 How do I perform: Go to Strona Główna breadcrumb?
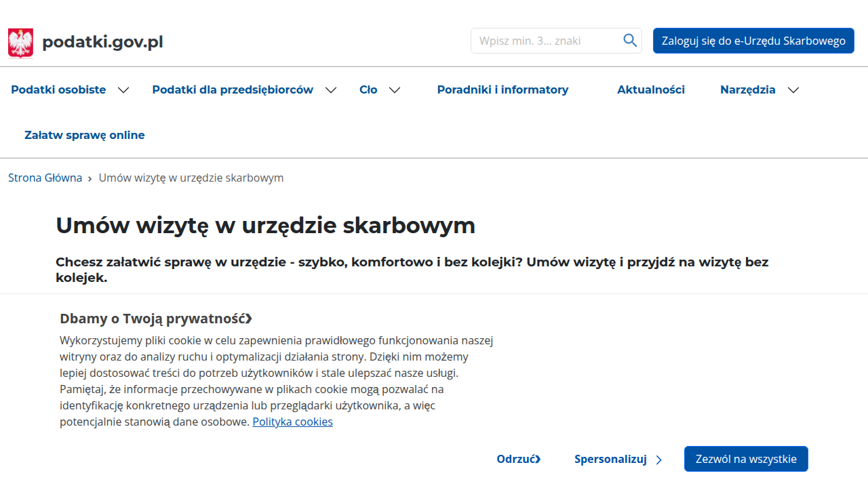tap(45, 178)
